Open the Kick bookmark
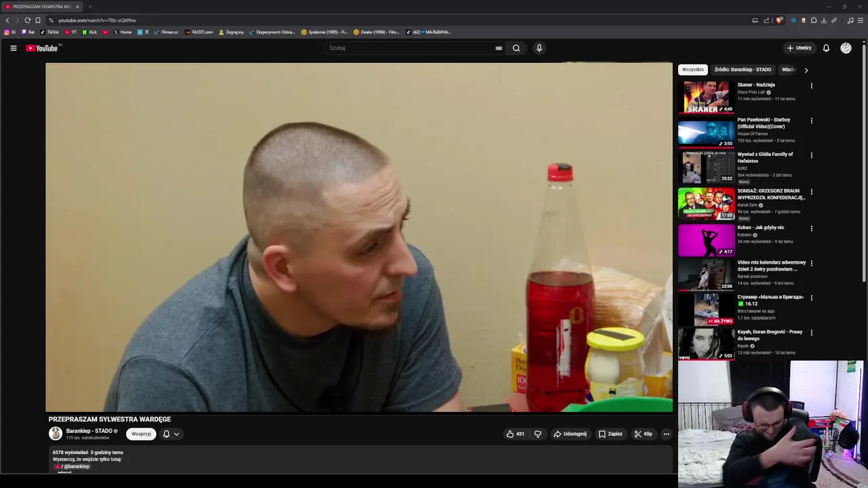Image resolution: width=868 pixels, height=488 pixels. [90, 32]
